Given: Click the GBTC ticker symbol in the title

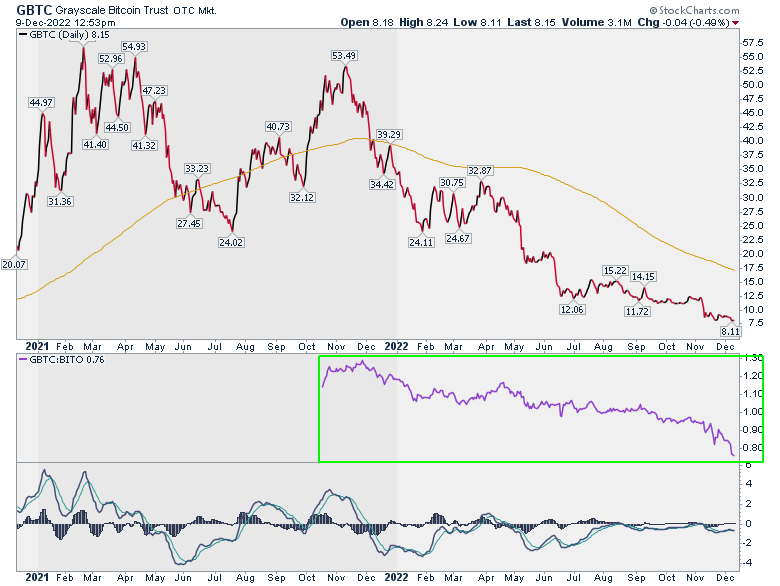Looking at the screenshot, I should (34, 9).
